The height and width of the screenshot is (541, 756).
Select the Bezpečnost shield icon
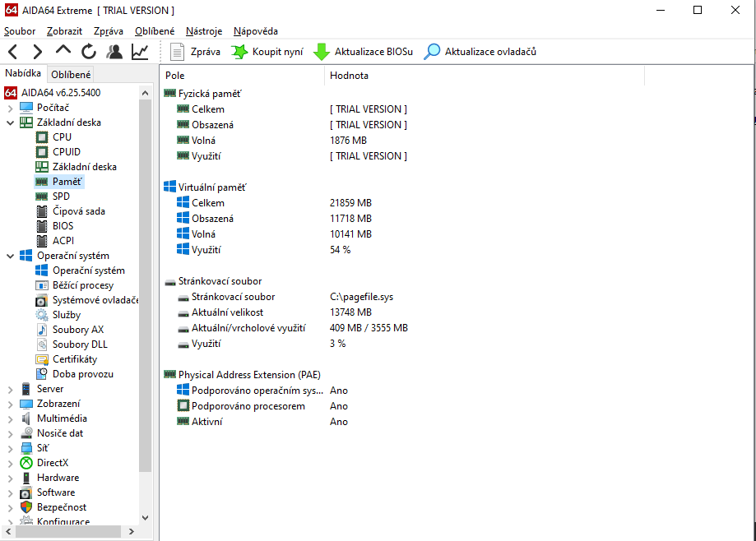[x=26, y=507]
